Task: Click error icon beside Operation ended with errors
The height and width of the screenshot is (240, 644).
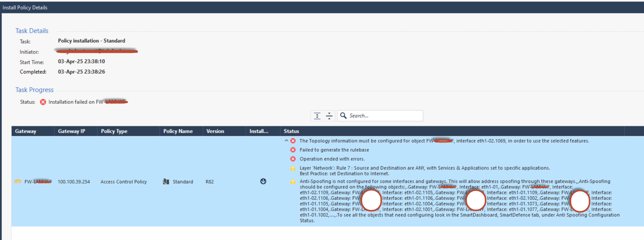Action: pos(293,159)
